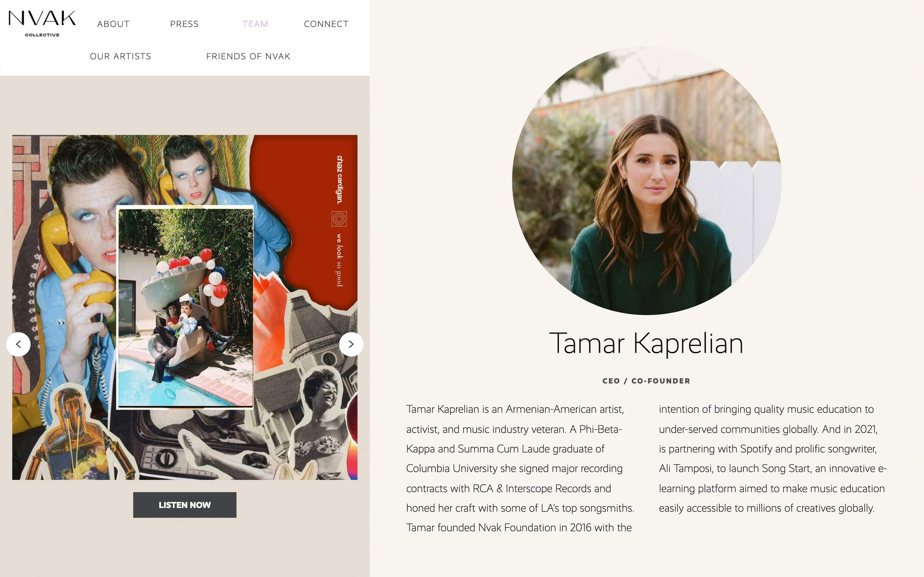Click the CEO / Co-Founder subtitle
924x577 pixels.
tap(646, 381)
